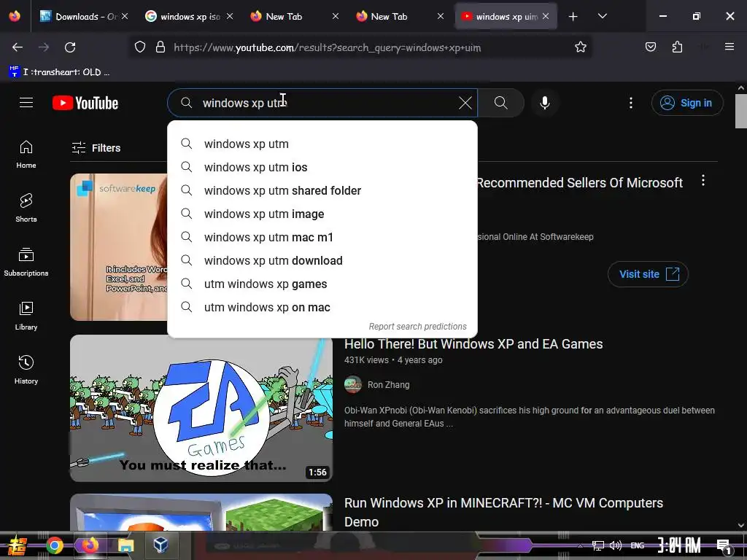This screenshot has height=560, width=747.
Task: Switch to the first New Tab
Action: pos(295,17)
